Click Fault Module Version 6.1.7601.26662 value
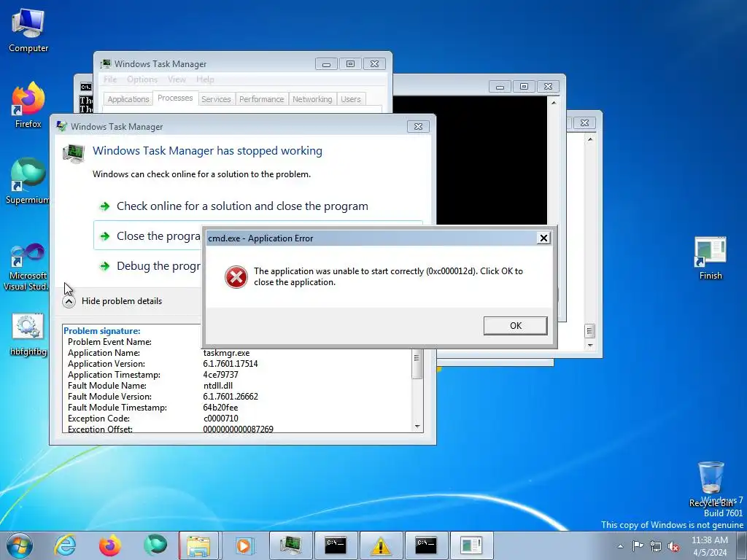 pyautogui.click(x=231, y=397)
